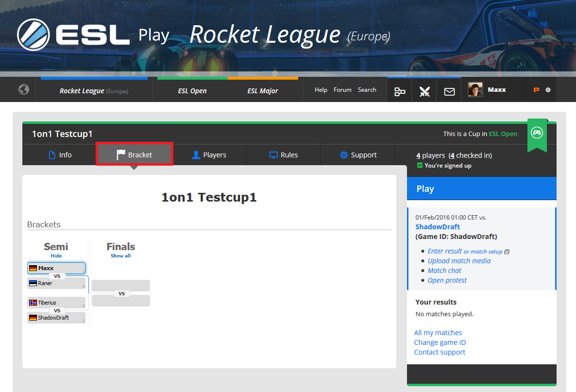Open the globe region selector icon
The width and height of the screenshot is (576, 392).
24,90
